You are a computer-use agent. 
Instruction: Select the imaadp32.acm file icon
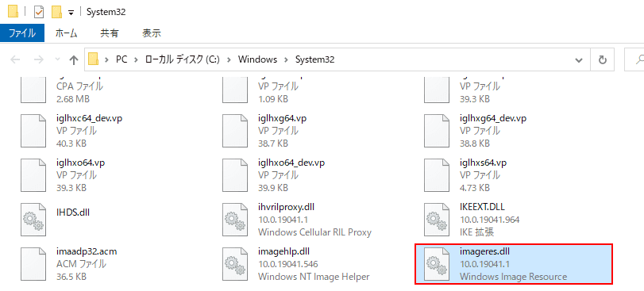pos(33,263)
